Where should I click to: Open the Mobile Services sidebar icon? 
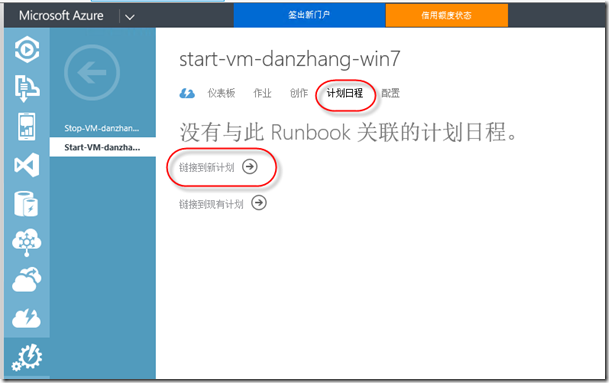tap(26, 127)
